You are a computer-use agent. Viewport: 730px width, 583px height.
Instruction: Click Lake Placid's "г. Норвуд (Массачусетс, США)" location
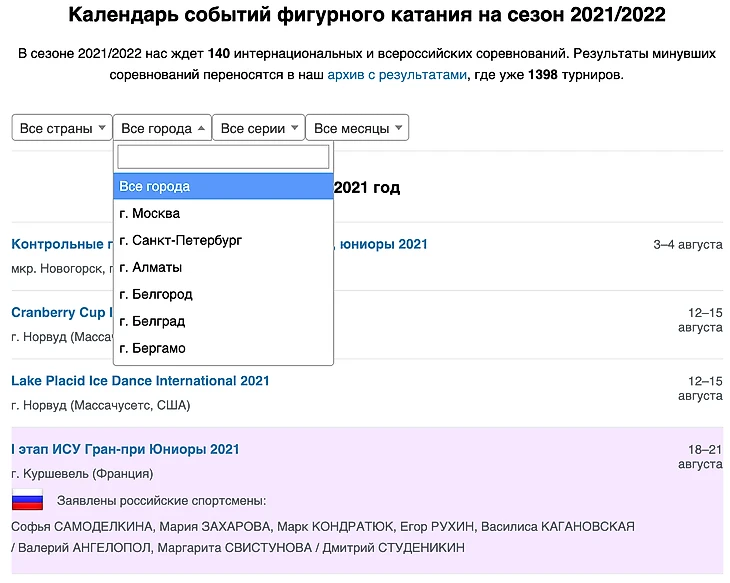101,405
